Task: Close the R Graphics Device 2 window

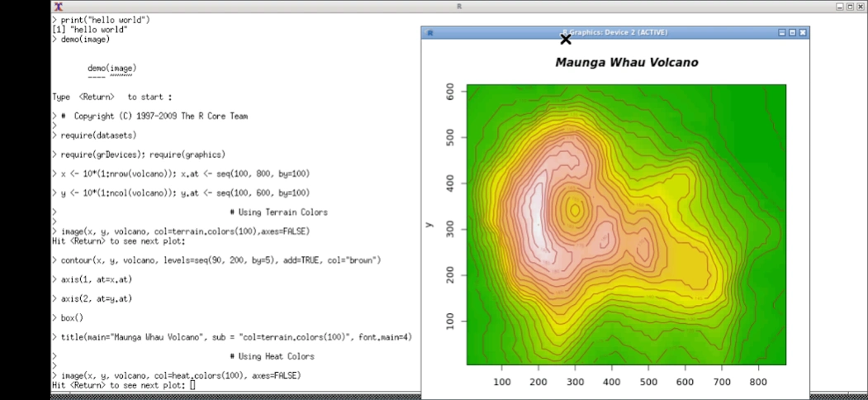Action: (x=802, y=32)
